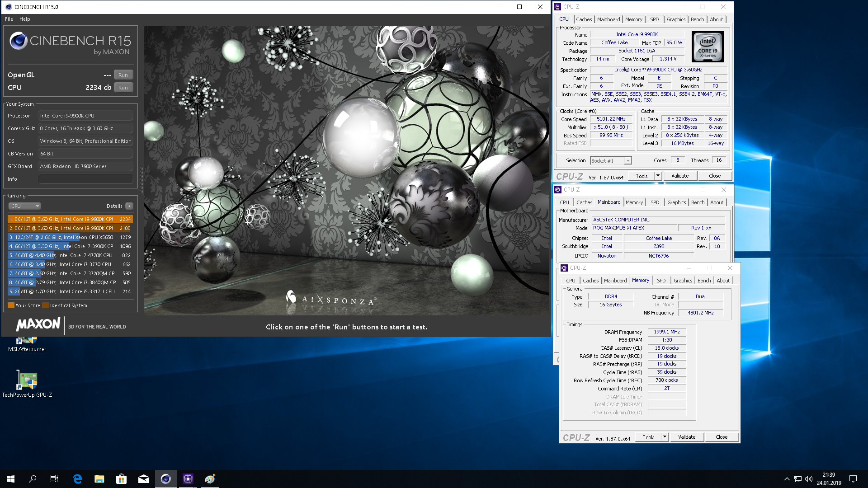Click the Cinebench R15 logo icon
Image resolution: width=868 pixels, height=488 pixels.
19,41
